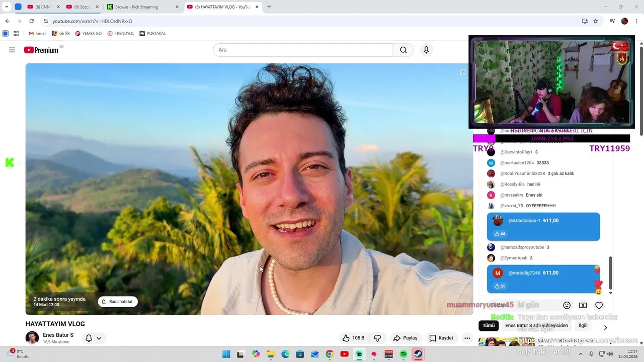Open Microsoft Edge from taskbar

pos(285,354)
